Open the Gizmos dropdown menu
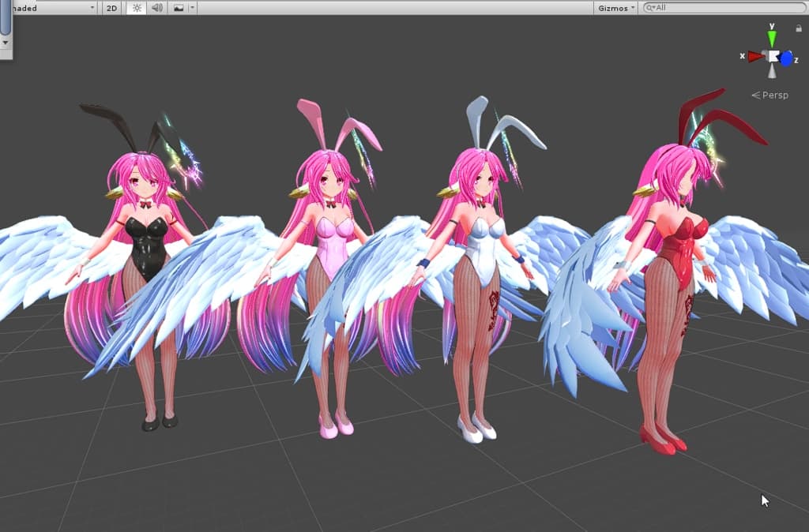 click(616, 8)
